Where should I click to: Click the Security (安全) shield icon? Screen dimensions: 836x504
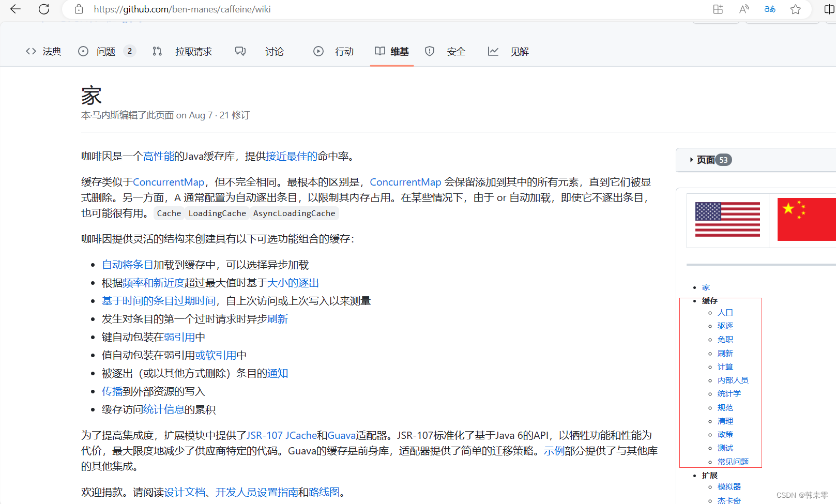pos(430,51)
